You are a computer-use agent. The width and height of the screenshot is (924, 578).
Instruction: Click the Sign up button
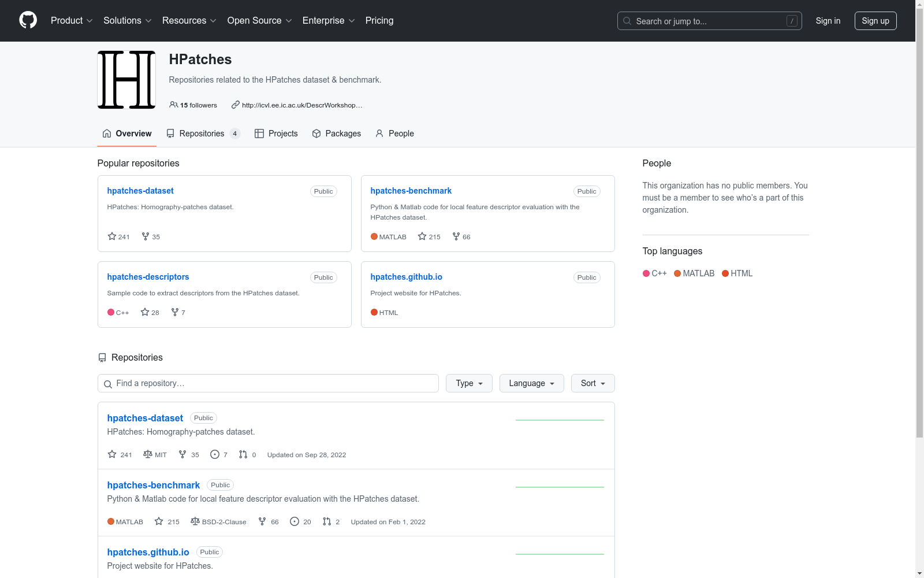coord(875,21)
